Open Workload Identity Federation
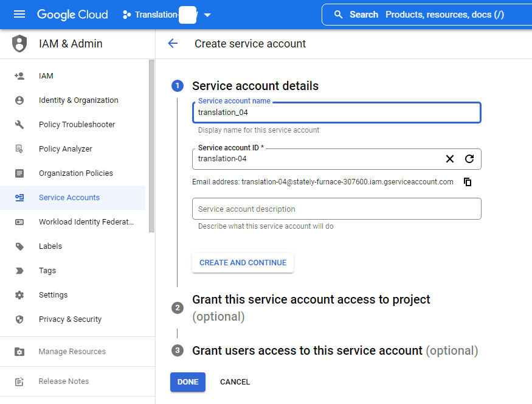 [72, 221]
